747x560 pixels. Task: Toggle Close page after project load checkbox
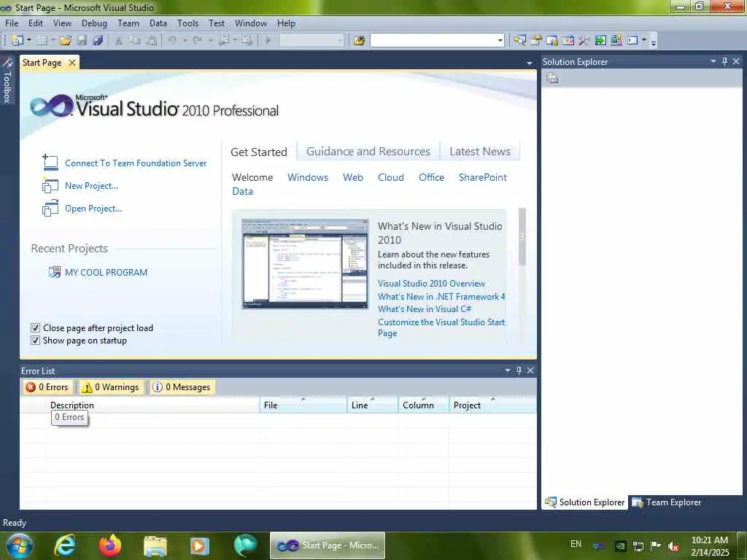click(35, 327)
